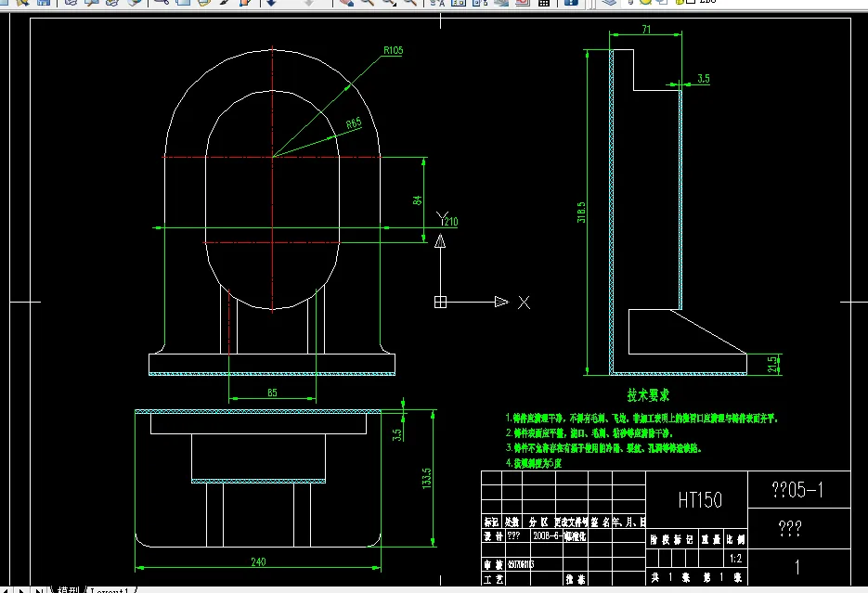The width and height of the screenshot is (868, 593).
Task: Open Plot Preview from the toolbar
Action: tap(91, 3)
